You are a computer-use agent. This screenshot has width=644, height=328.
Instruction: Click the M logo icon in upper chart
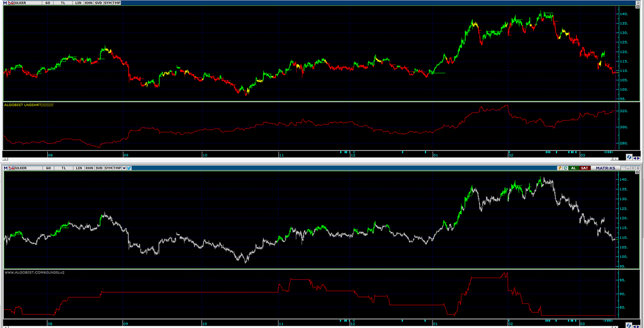coord(5,3)
